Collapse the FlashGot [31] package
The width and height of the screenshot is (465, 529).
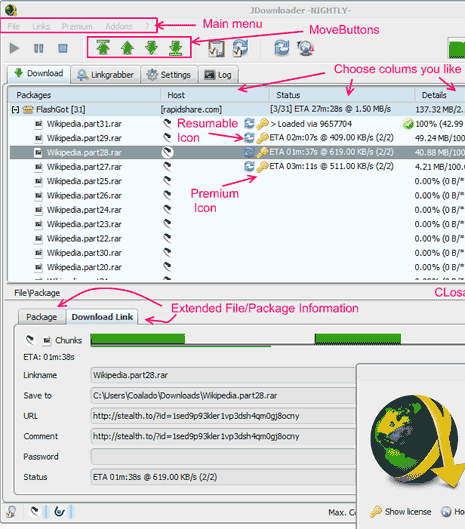coord(15,110)
